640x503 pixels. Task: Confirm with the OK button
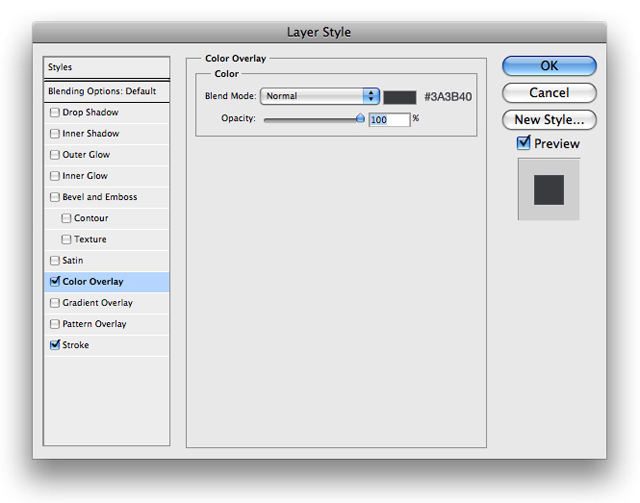(x=549, y=66)
